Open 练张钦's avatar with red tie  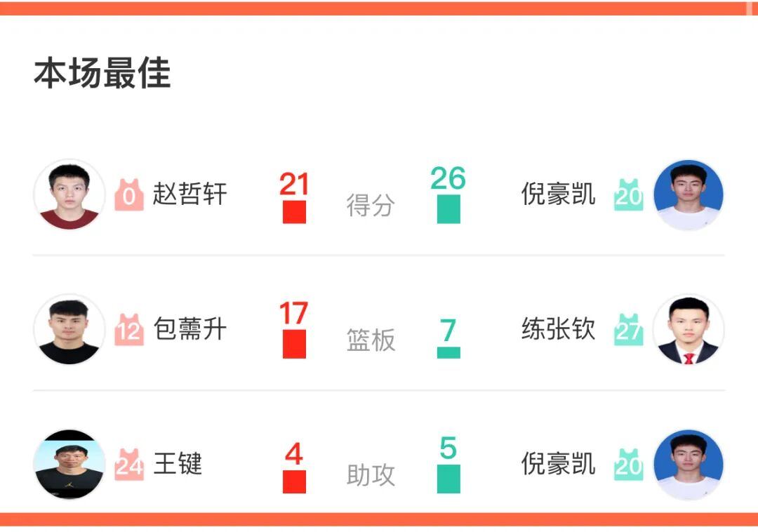[x=689, y=329]
